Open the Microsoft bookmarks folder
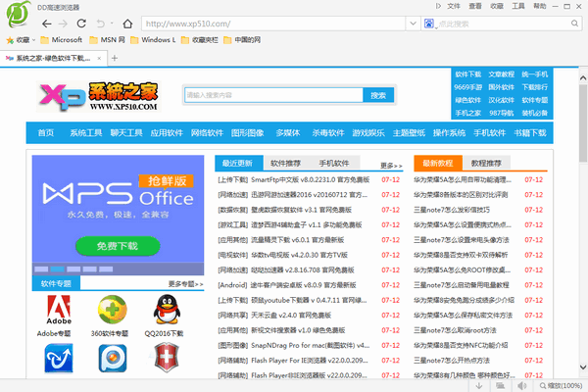588x392 pixels. 61,40
